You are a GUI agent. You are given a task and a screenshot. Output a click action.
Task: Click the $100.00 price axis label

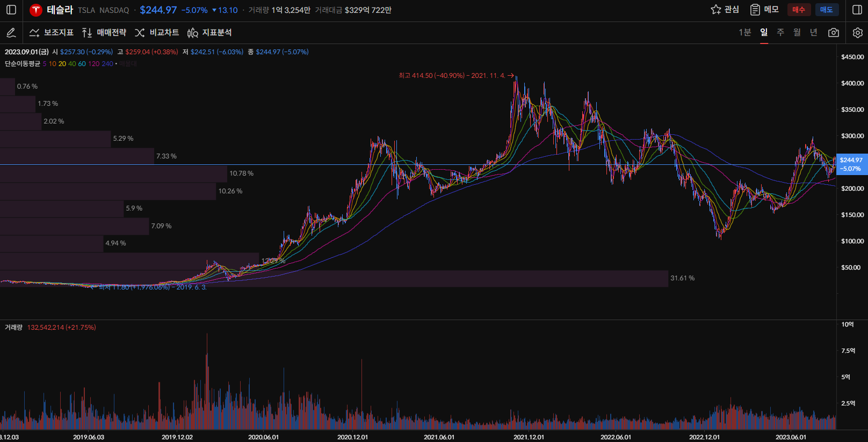pos(852,241)
